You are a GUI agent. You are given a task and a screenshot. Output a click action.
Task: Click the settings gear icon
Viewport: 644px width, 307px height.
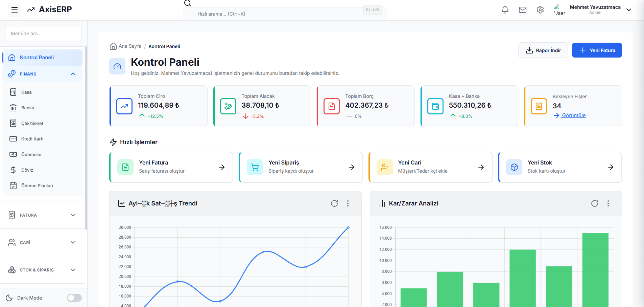click(x=540, y=10)
